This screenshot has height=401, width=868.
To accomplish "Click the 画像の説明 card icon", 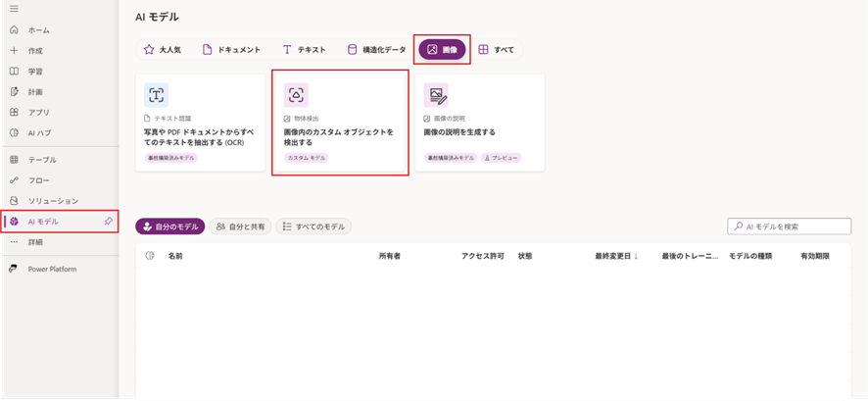I will tap(436, 95).
